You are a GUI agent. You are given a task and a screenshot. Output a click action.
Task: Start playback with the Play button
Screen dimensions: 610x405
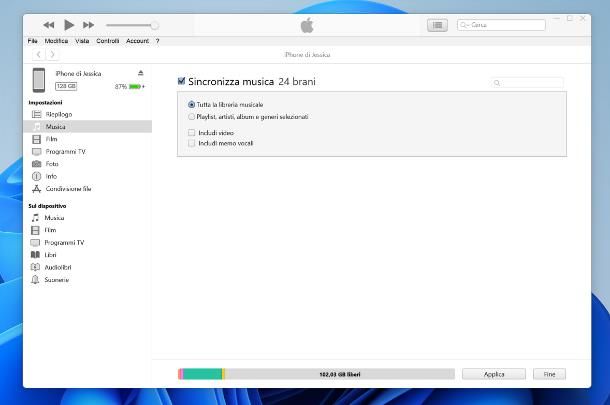69,25
